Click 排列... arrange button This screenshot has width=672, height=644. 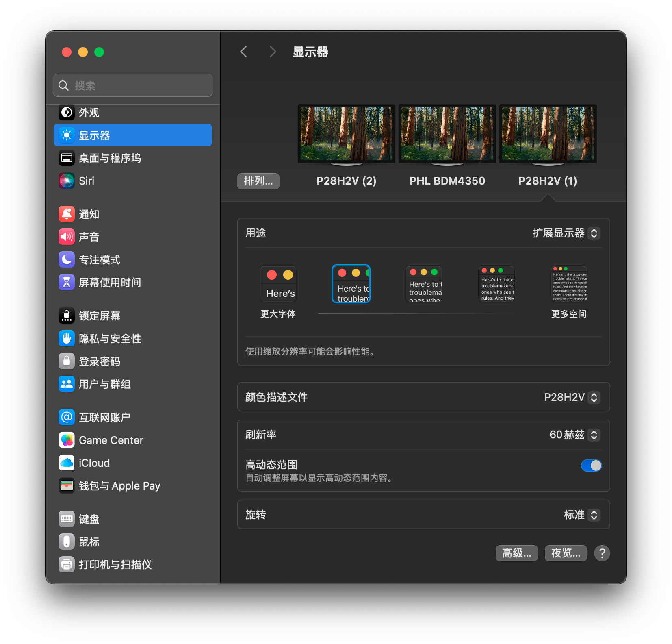(258, 181)
